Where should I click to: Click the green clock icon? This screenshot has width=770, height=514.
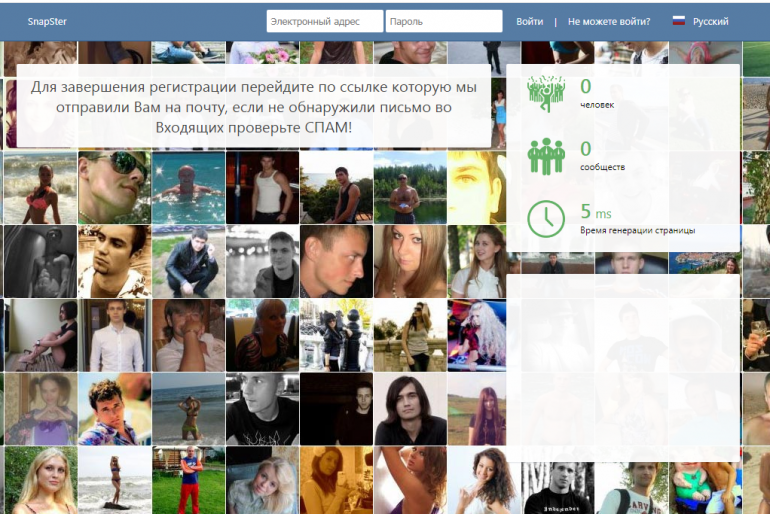pos(546,218)
